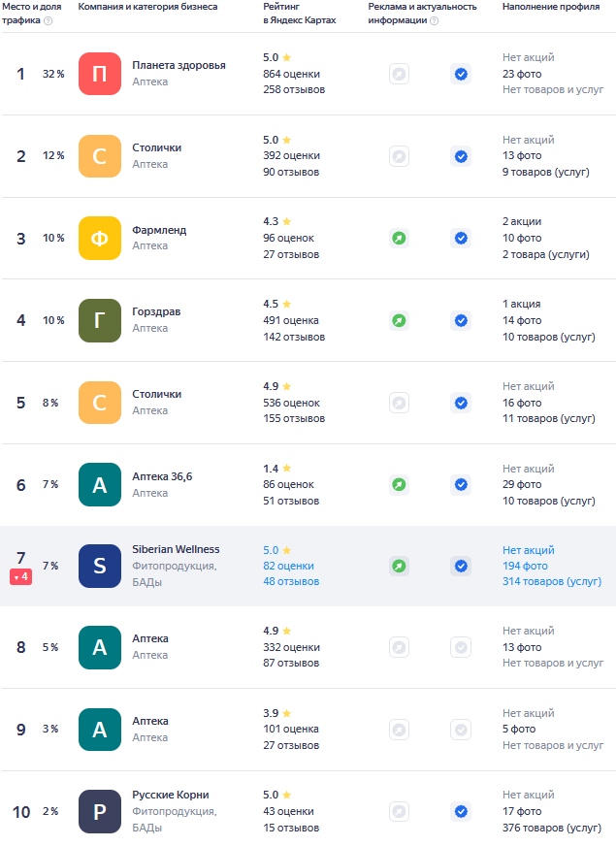Click verified checkmark badge in Siberian Wellness row
The width and height of the screenshot is (616, 846).
461,566
